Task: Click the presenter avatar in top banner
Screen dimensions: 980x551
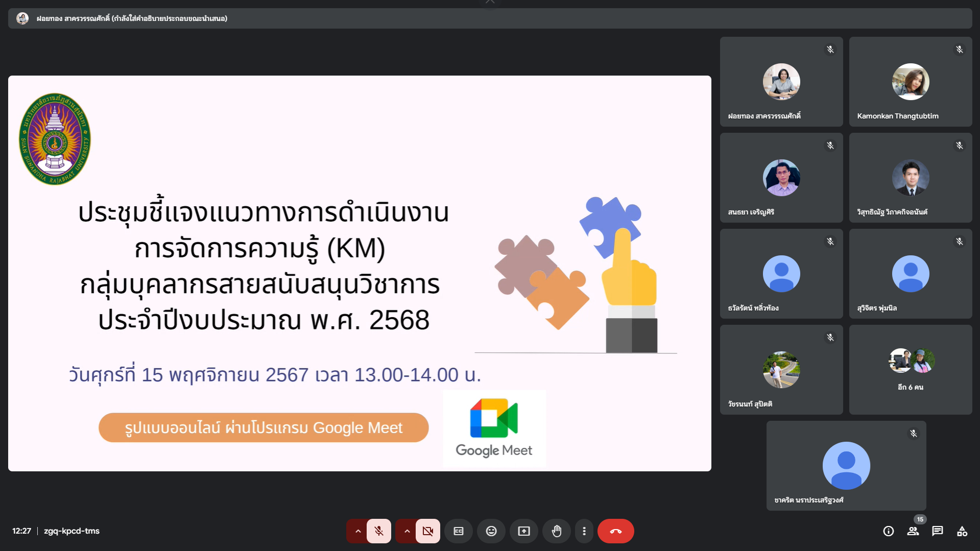Action: pos(22,18)
